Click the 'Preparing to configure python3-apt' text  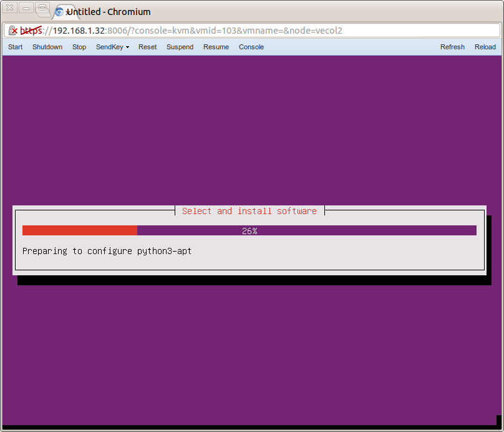106,251
